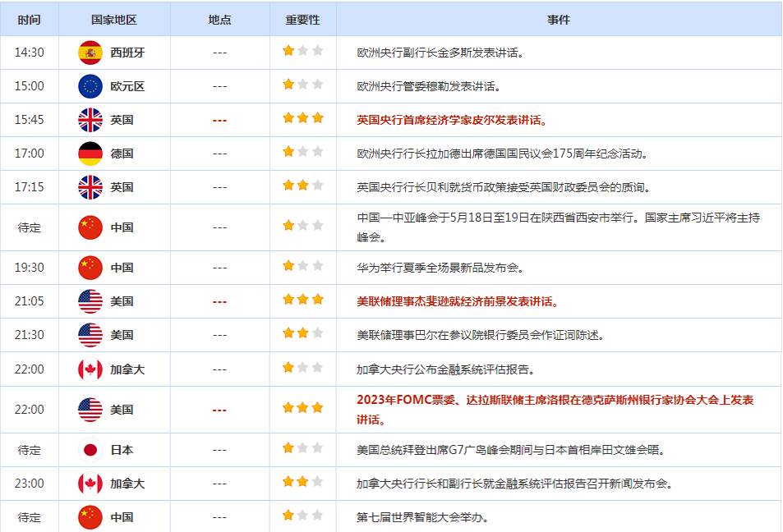Click the red location dashes in 15:45 row

click(x=219, y=120)
